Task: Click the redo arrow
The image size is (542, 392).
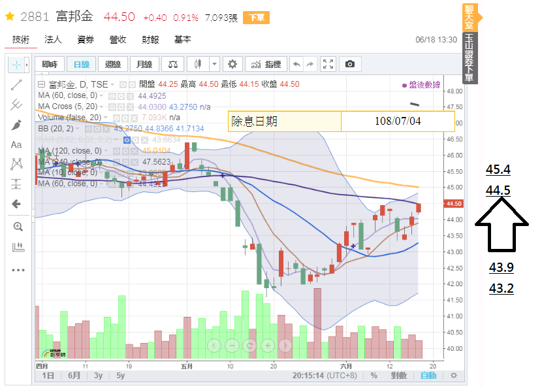Action: tap(310, 64)
